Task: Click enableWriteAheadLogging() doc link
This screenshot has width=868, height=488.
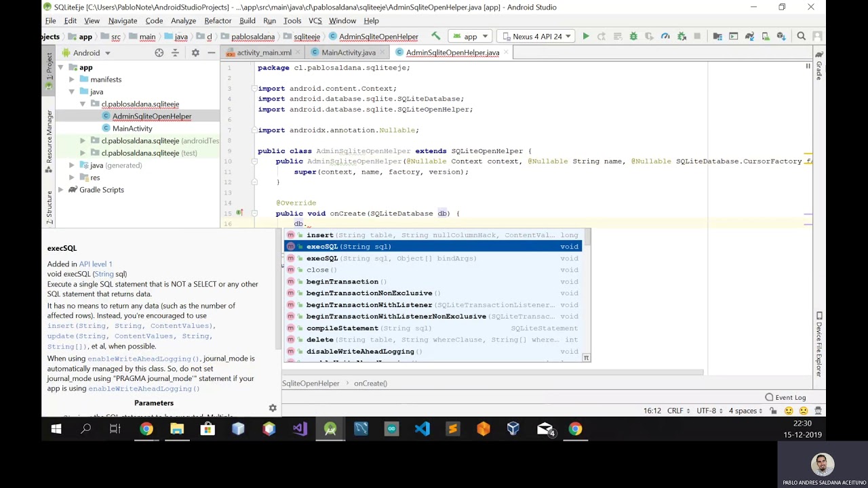Action: (144, 359)
